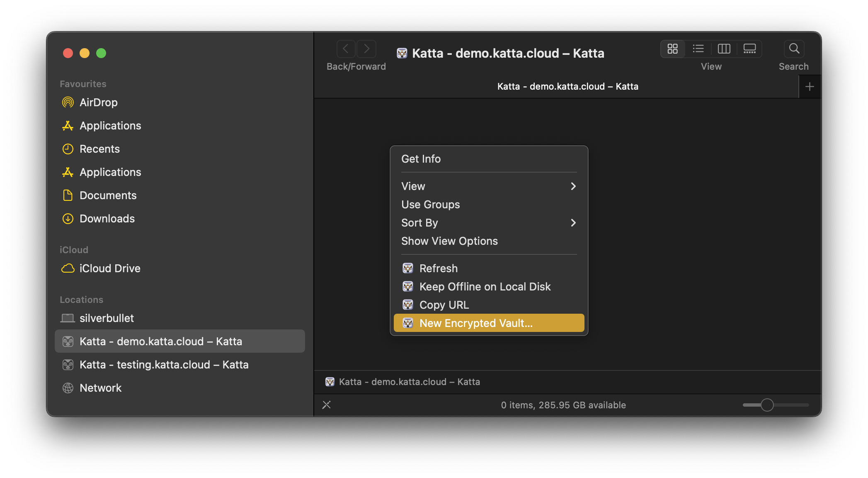868x478 pixels.
Task: Click the Network globe icon
Action: (x=68, y=388)
